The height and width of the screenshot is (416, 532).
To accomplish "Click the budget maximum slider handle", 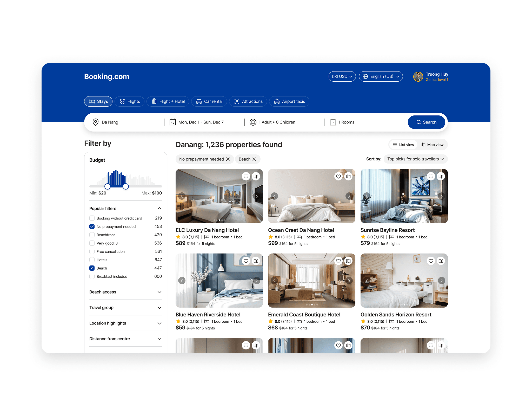I will [126, 186].
